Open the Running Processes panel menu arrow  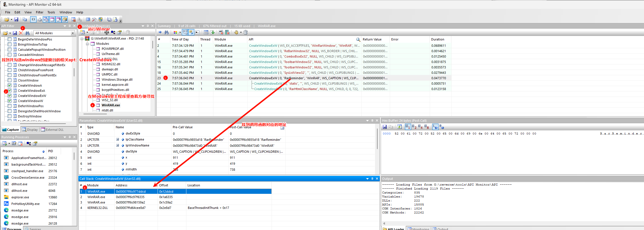(65, 137)
